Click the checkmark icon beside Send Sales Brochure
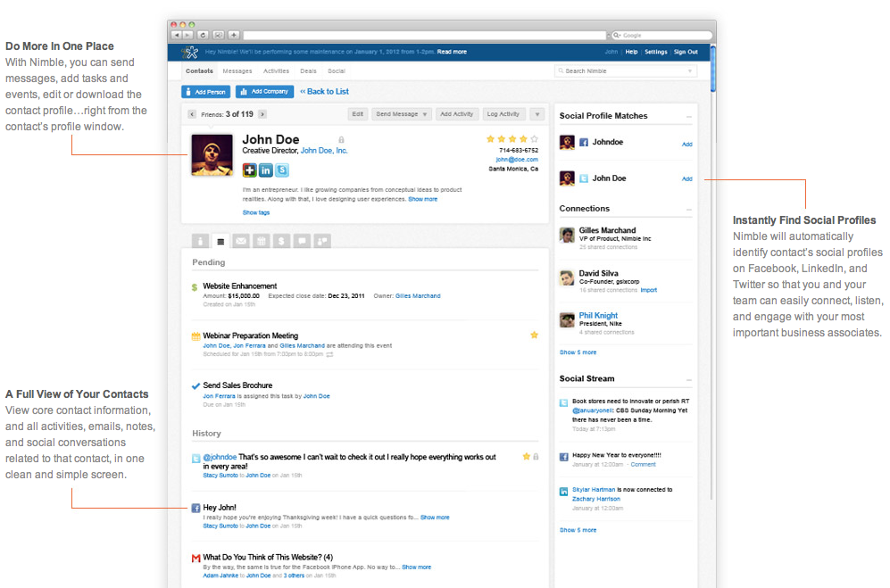Screen dimensions: 890x588 point(195,386)
